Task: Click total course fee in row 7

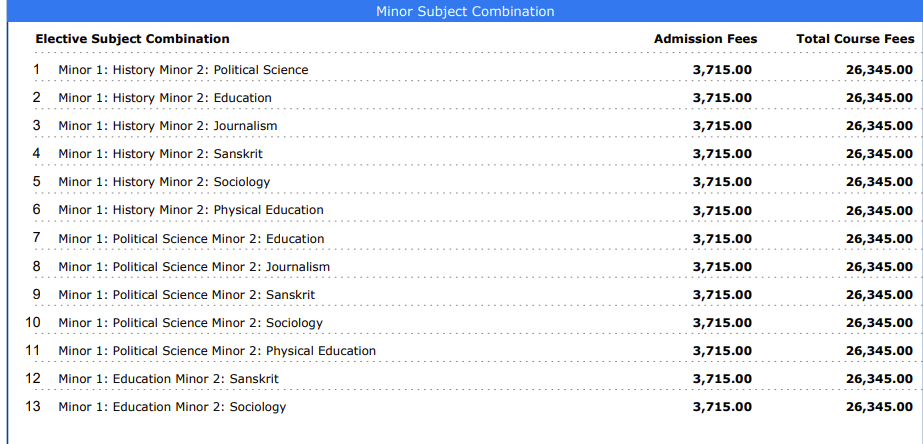Action: click(879, 239)
